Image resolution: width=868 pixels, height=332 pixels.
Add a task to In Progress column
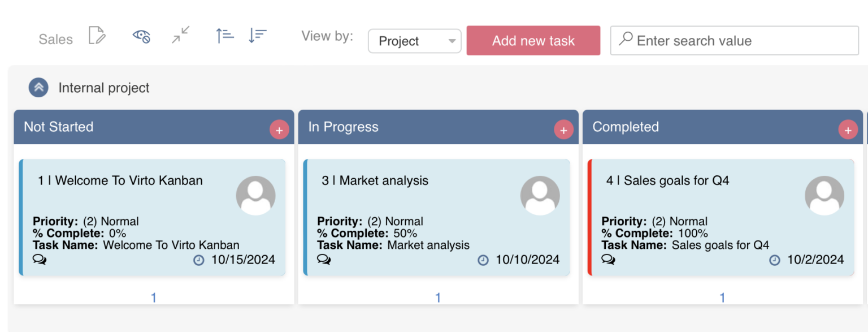point(563,130)
